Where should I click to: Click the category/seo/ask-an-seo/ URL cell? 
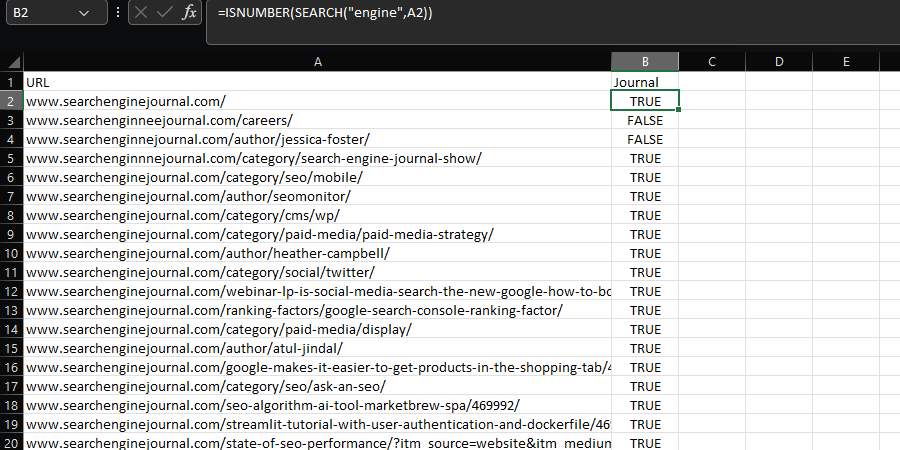click(317, 386)
